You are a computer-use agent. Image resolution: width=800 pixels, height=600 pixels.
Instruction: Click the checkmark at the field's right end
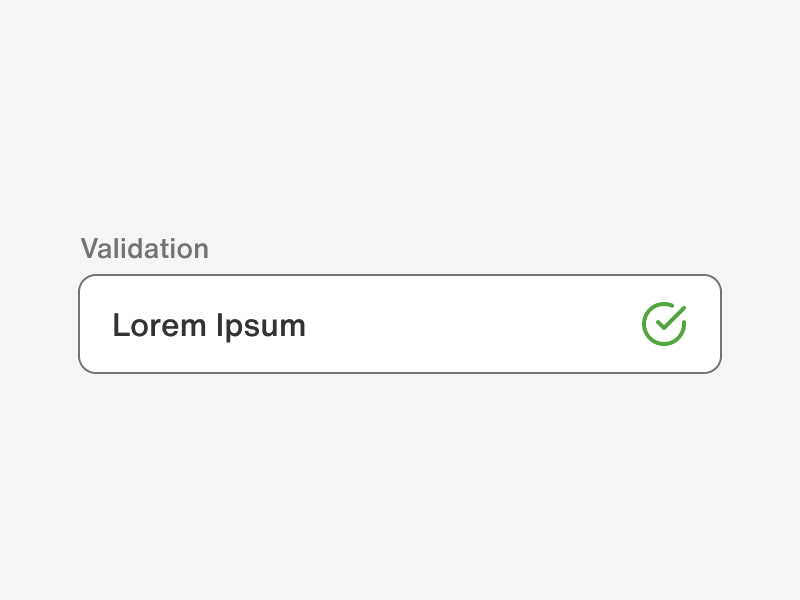tap(664, 324)
